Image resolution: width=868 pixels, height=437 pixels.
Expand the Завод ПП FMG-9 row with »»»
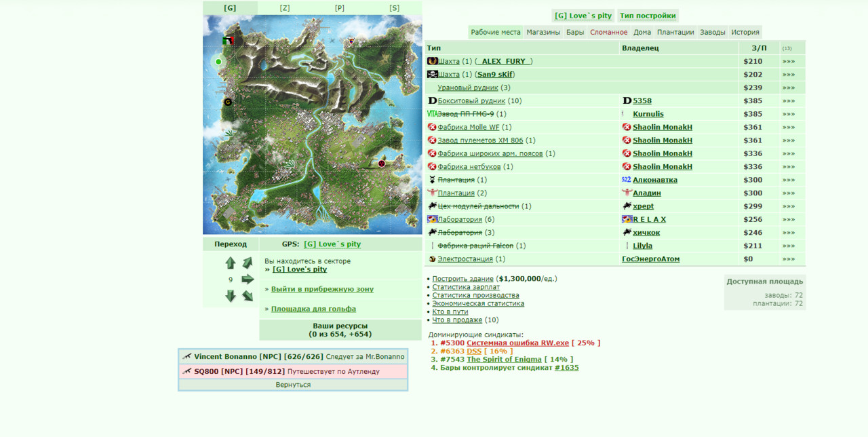(x=789, y=114)
